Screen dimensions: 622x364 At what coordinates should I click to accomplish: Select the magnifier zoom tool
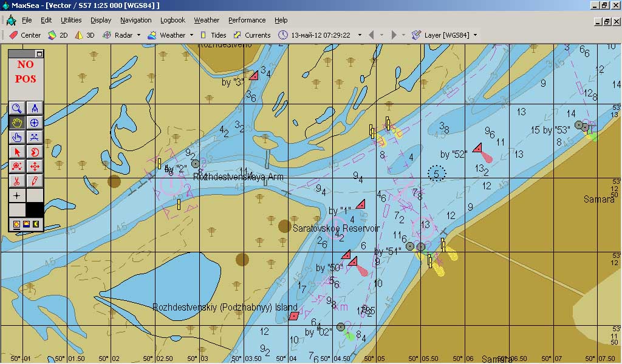17,109
